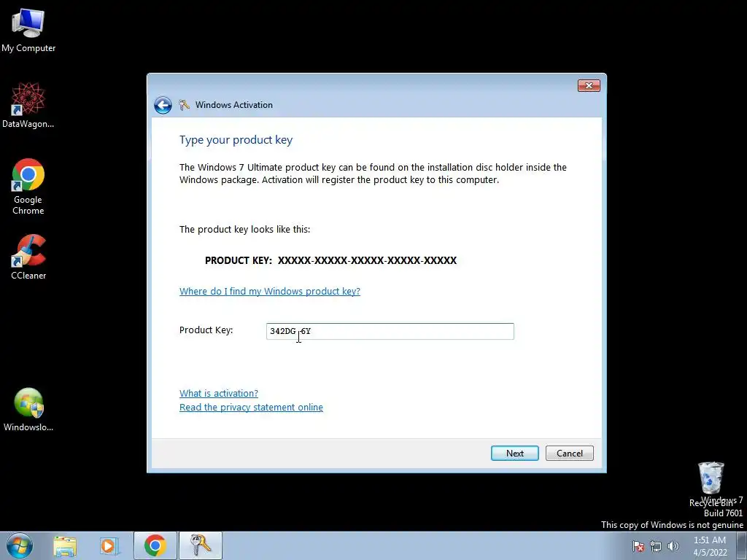Select the CCleaner desktop shortcut
This screenshot has height=560, width=747.
pos(28,257)
